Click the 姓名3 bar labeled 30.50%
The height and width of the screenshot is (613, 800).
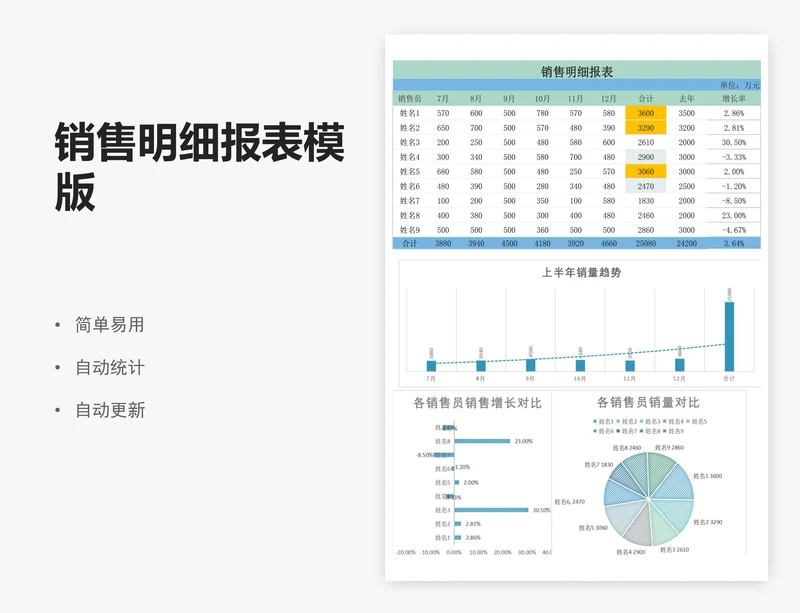tap(491, 510)
